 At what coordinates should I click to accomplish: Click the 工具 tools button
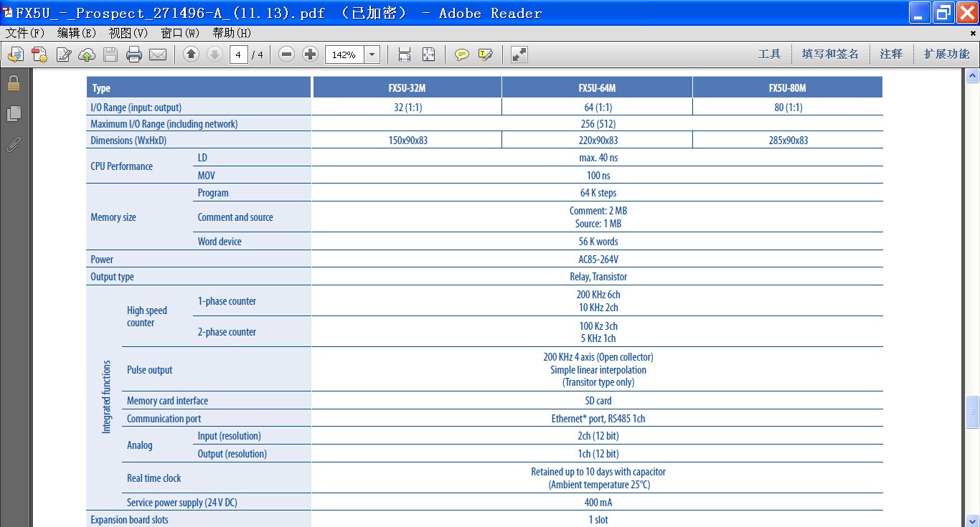[769, 54]
